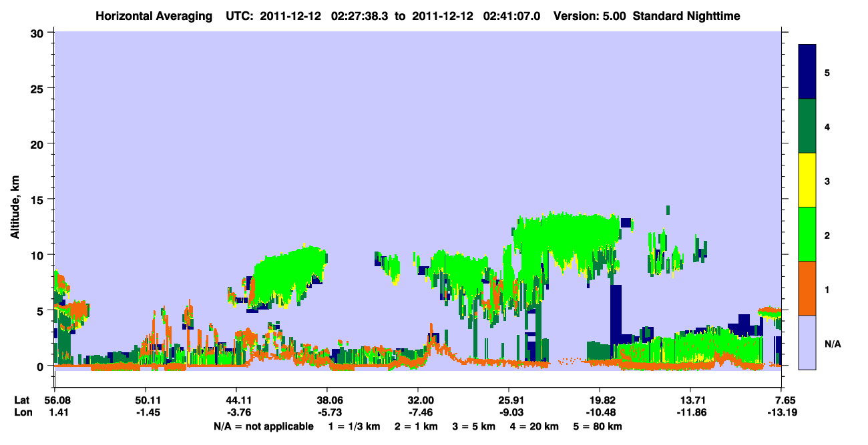Click the orange legend swatch labeled 1
The width and height of the screenshot is (868, 445).
pyautogui.click(x=807, y=288)
